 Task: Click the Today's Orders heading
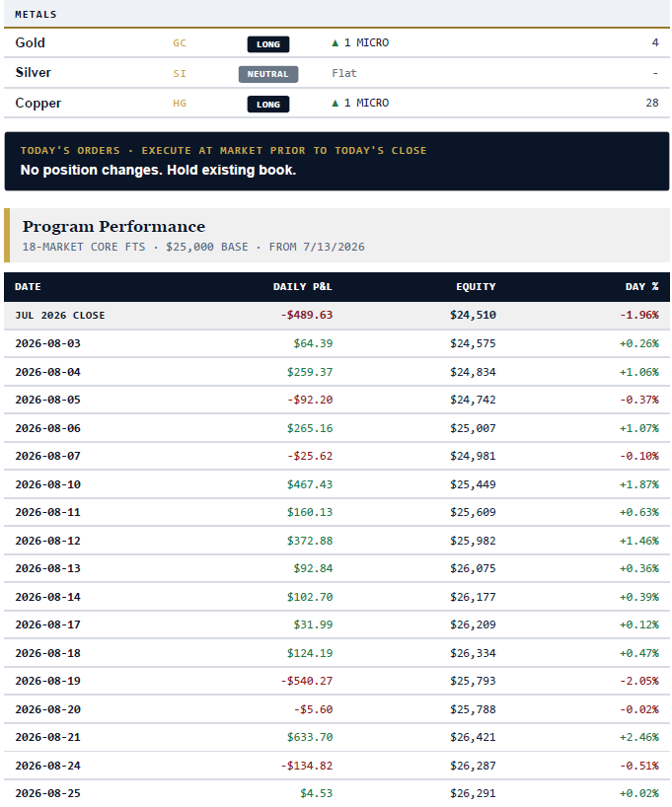click(223, 151)
